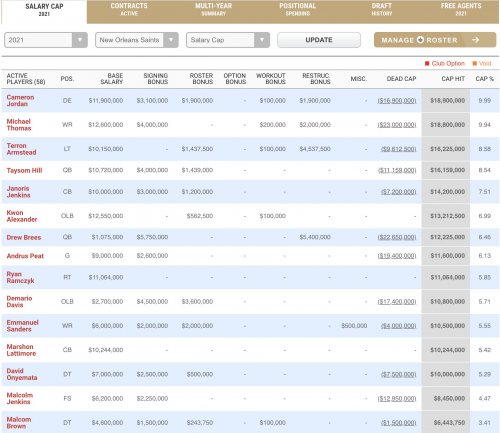Click Drew Brees dead cap ($22,650,000)
The height and width of the screenshot is (433, 500).
tap(397, 237)
